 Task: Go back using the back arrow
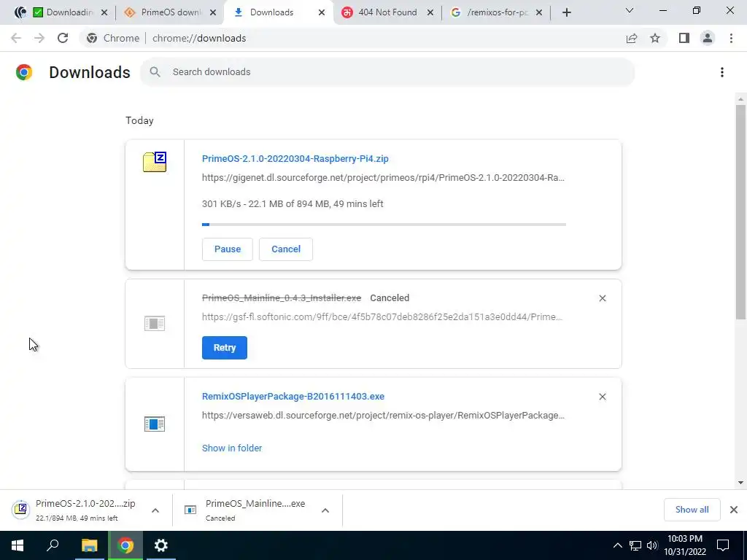[16, 38]
